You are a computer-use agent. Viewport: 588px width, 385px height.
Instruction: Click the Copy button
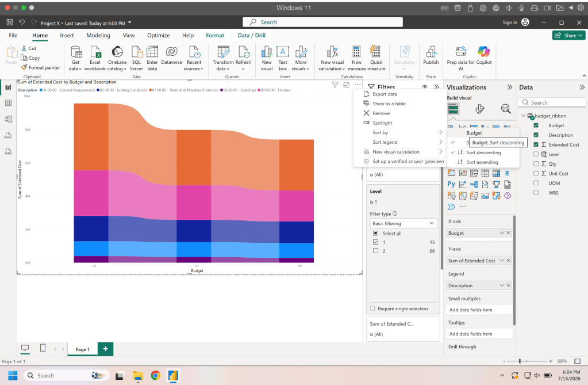[30, 58]
